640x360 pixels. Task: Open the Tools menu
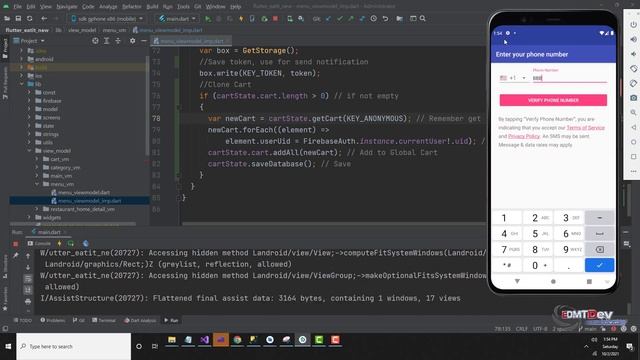[183, 7]
